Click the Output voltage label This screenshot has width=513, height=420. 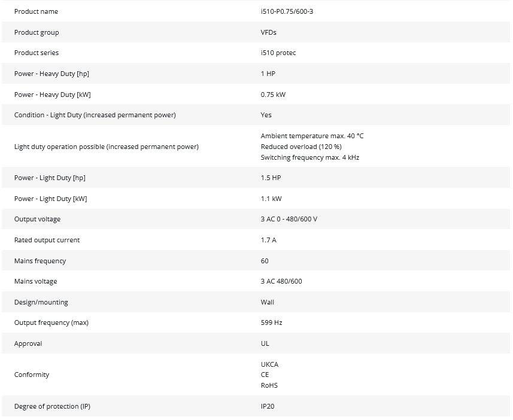37,219
